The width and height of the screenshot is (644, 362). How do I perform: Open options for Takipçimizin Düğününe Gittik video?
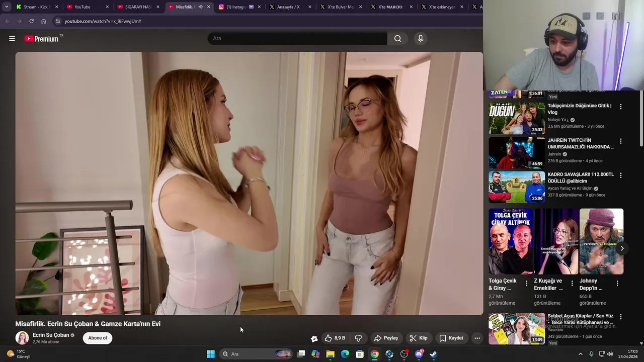coord(621,107)
